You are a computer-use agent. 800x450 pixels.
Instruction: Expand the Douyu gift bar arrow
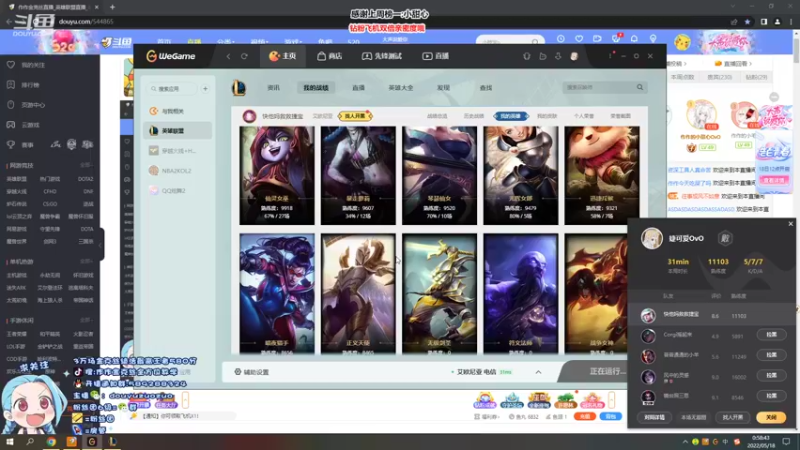click(x=611, y=400)
